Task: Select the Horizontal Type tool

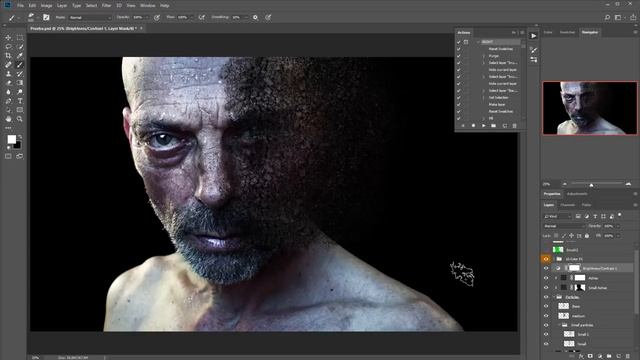Action: 20,101
